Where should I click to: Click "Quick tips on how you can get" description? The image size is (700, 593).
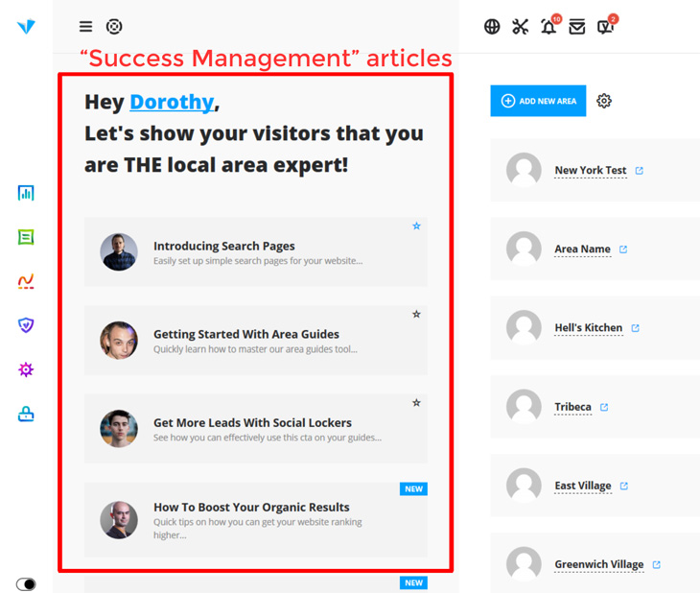point(258,528)
